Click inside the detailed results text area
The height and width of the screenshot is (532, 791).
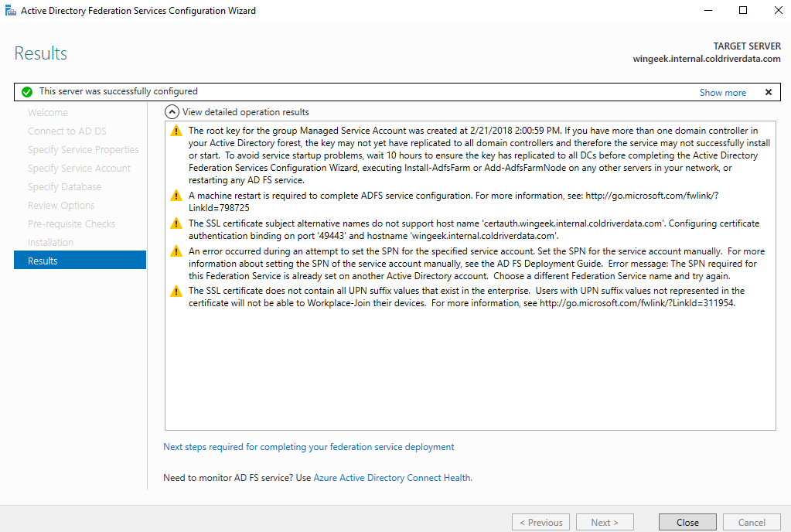pyautogui.click(x=470, y=371)
